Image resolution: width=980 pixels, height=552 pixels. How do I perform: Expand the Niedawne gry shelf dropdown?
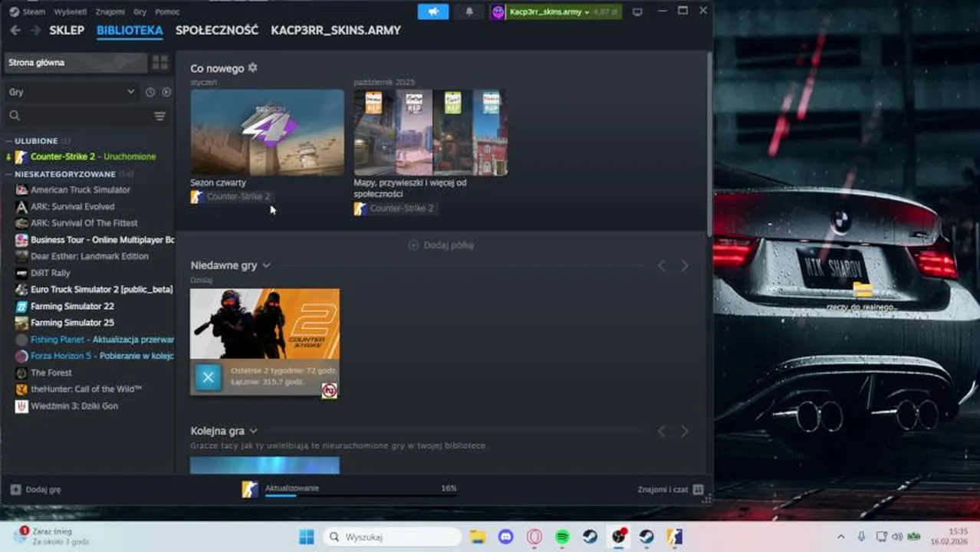coord(266,265)
